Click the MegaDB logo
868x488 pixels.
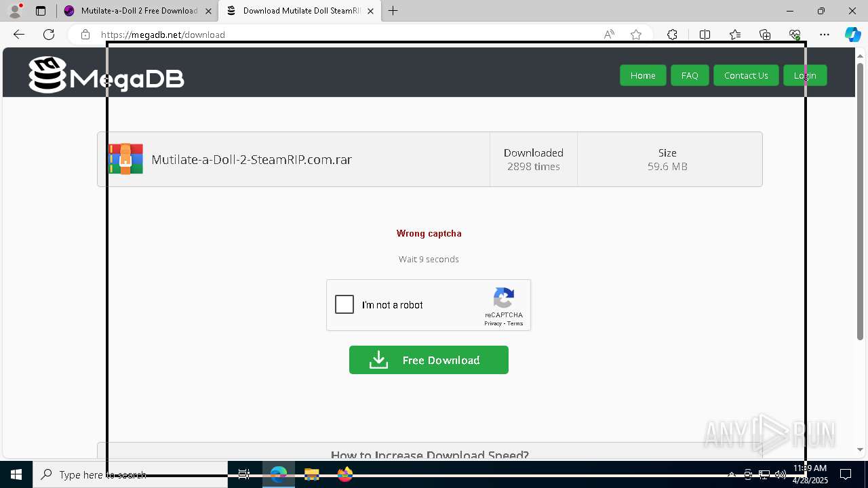106,75
